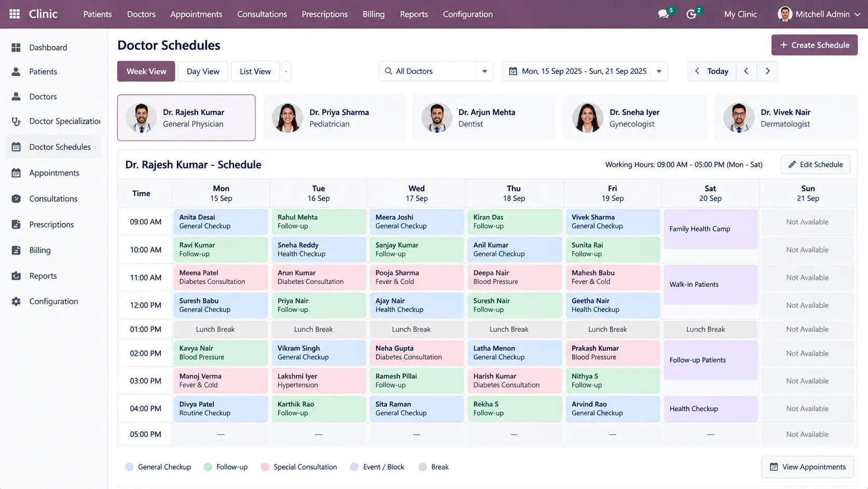868x489 pixels.
Task: Click the Appointments sidebar icon
Action: pos(16,173)
